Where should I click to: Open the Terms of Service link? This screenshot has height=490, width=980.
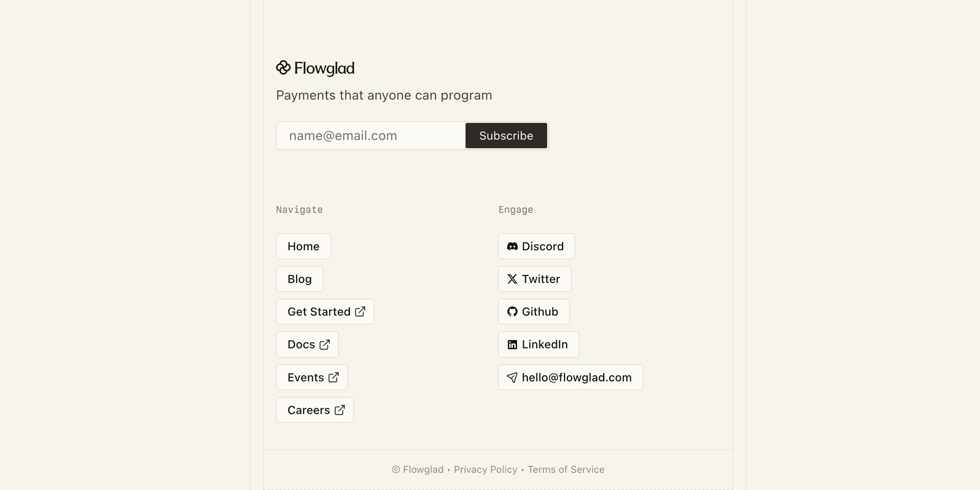pyautogui.click(x=566, y=470)
